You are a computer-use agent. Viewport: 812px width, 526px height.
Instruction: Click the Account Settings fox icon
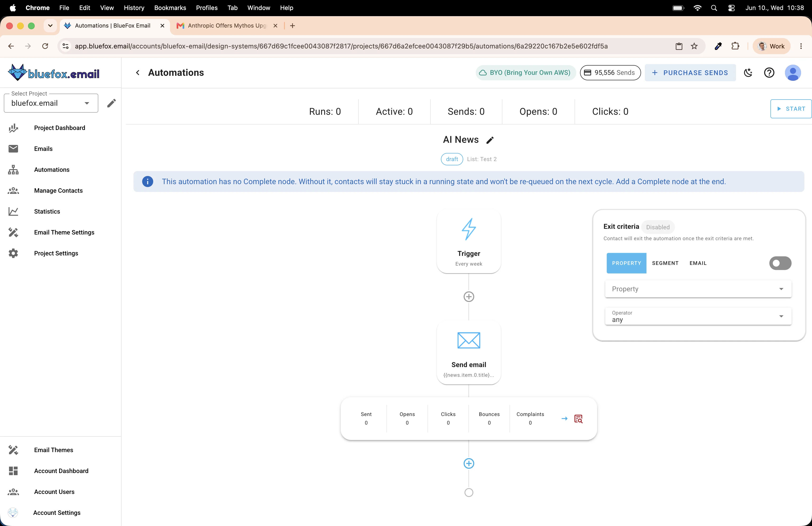point(13,512)
